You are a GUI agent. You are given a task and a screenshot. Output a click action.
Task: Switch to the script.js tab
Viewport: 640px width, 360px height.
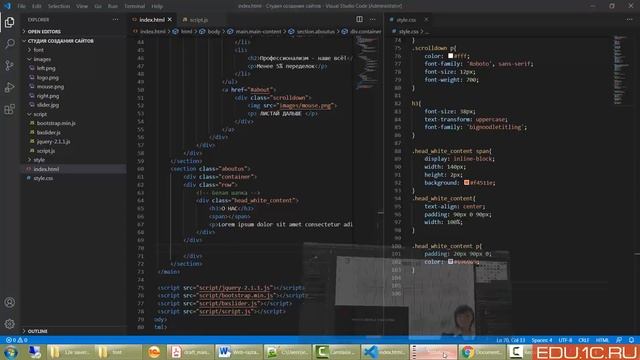tap(199, 20)
